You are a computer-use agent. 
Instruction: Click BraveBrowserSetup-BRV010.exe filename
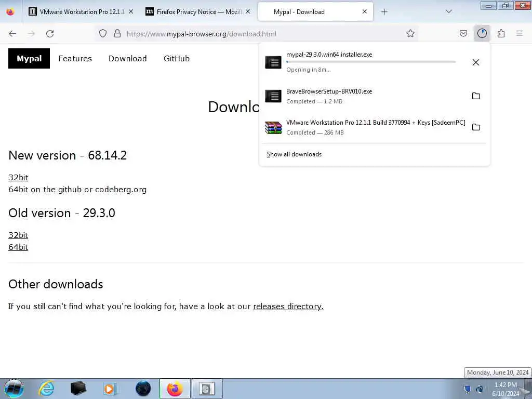pos(329,91)
